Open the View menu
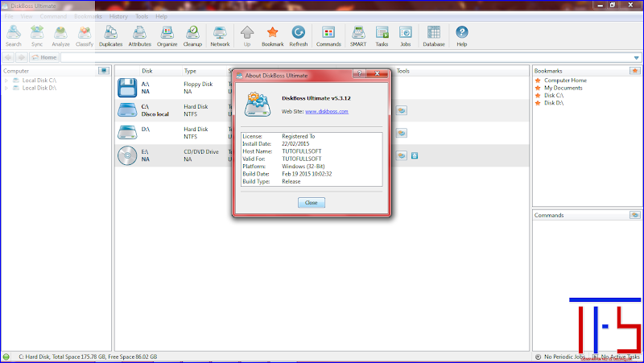644x363 pixels. coord(27,16)
